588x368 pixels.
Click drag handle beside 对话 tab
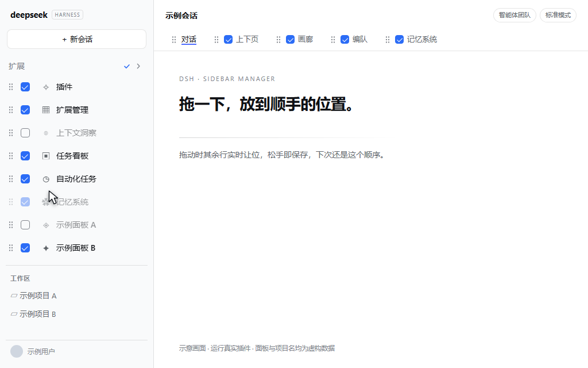[173, 40]
